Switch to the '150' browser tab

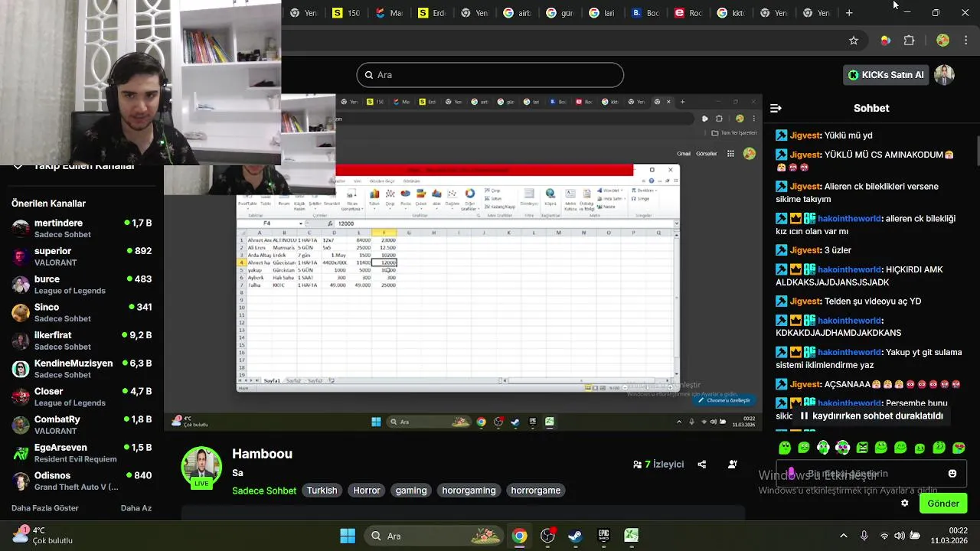pos(346,13)
